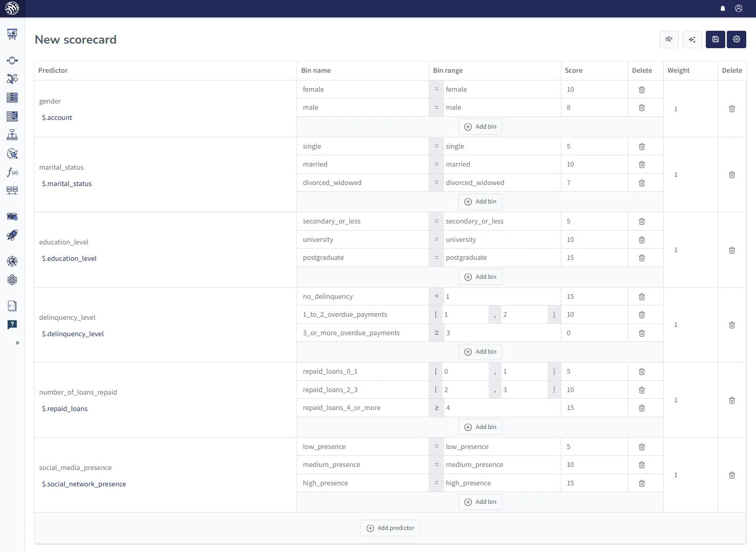This screenshot has width=756, height=552.
Task: Click the save scorecard floppy disk icon
Action: pos(715,39)
